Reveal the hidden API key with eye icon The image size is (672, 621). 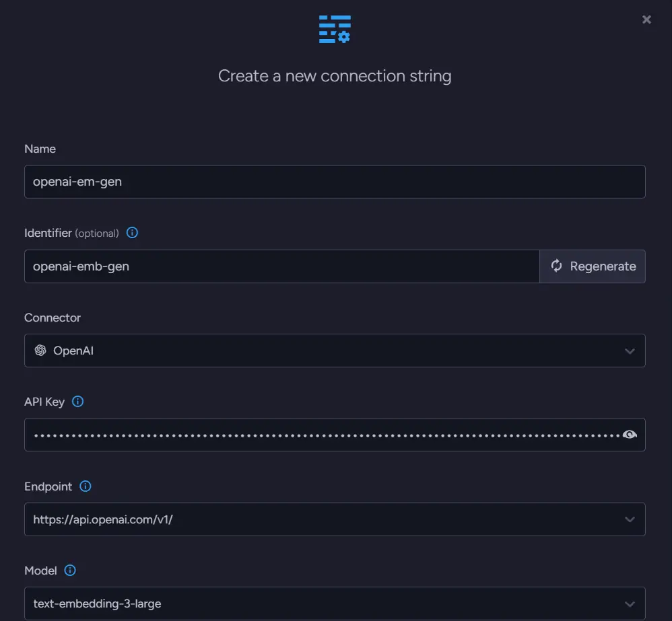coord(630,435)
